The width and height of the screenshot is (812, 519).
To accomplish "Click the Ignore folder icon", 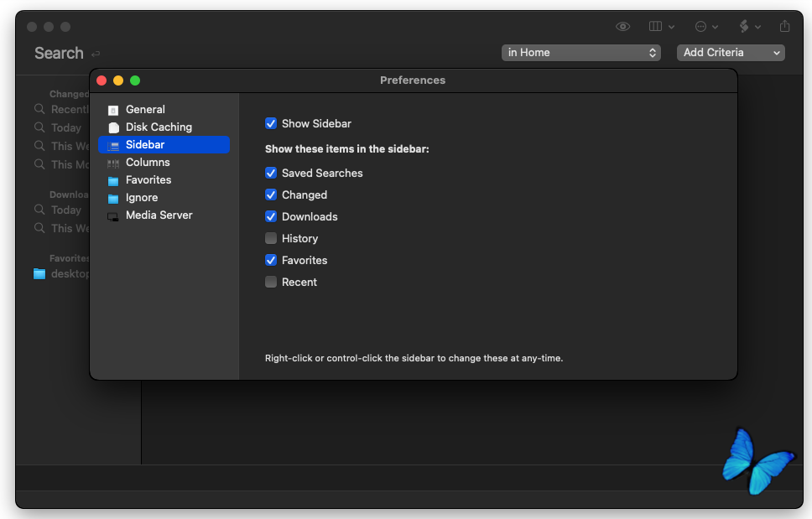I will tap(113, 198).
